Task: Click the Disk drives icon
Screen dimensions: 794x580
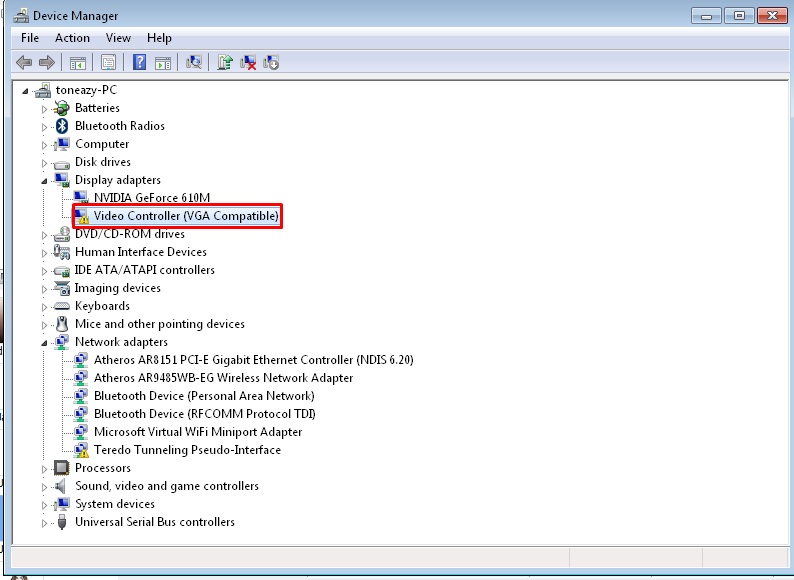Action: point(62,163)
